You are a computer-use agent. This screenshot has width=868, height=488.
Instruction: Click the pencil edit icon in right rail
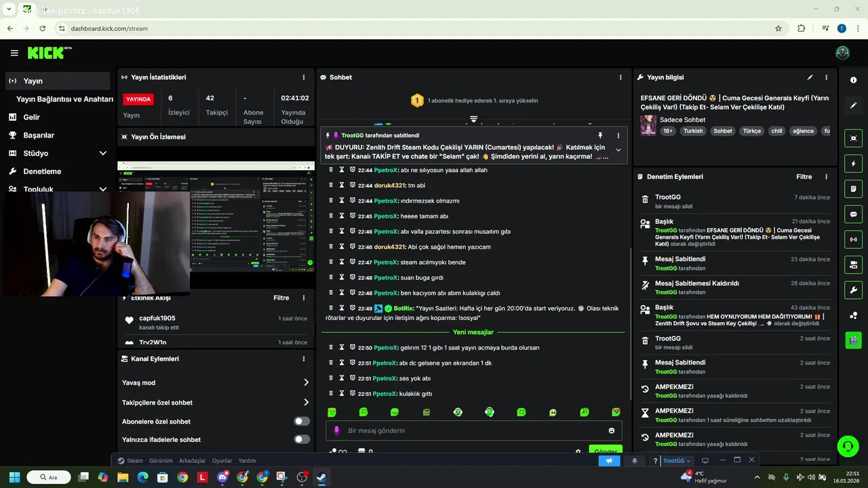[853, 106]
